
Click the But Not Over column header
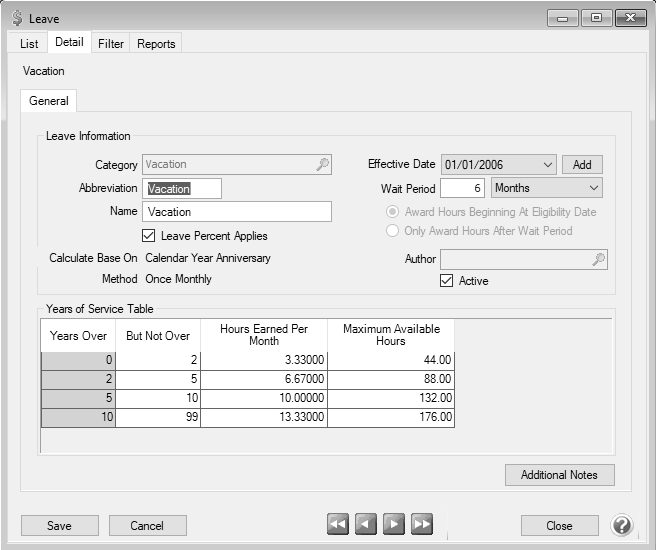158,335
